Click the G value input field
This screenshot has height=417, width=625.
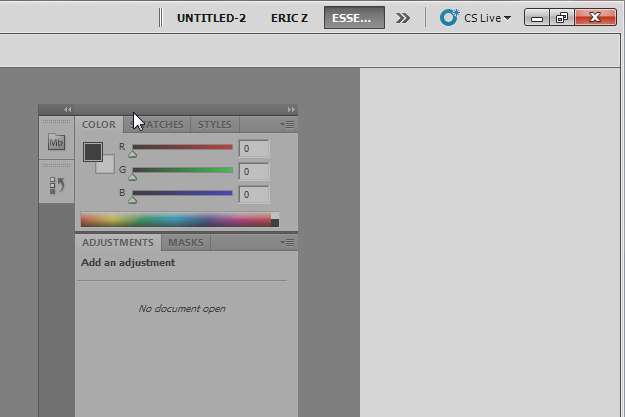tap(254, 171)
